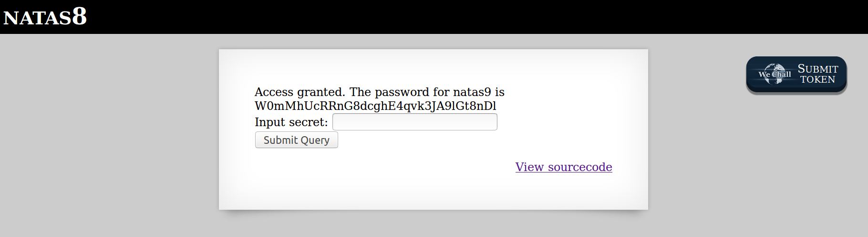Image resolution: width=868 pixels, height=237 pixels.
Task: Click the natas9 password string text
Action: pos(375,106)
